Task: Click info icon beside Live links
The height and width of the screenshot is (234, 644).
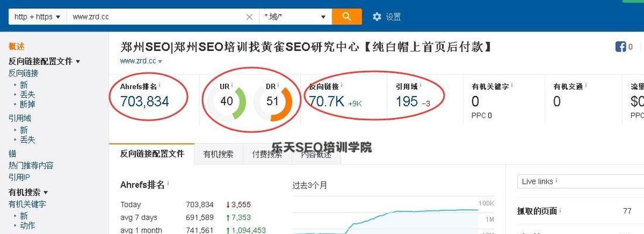Action: (x=556, y=180)
